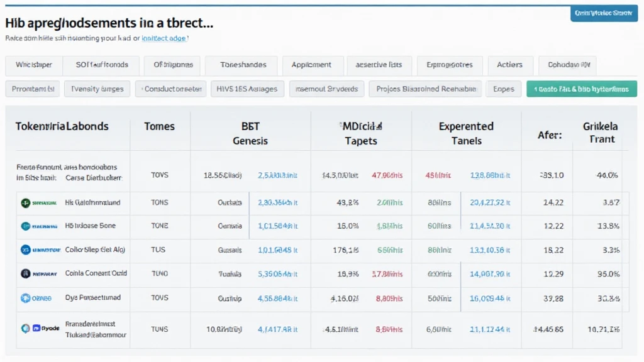Click the dark round logo beside Coinia Conearnt
This screenshot has height=362, width=644.
[x=26, y=273]
